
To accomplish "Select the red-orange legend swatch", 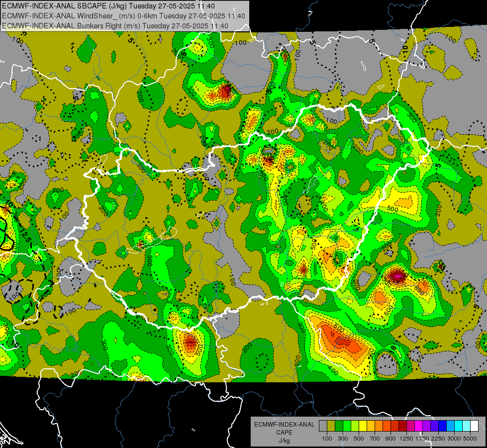I will click(387, 426).
